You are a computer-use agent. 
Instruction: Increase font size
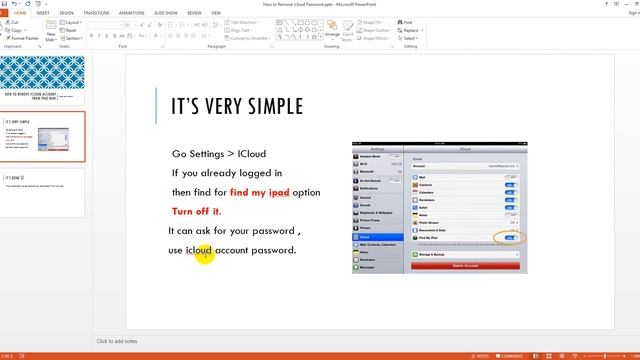click(x=142, y=25)
